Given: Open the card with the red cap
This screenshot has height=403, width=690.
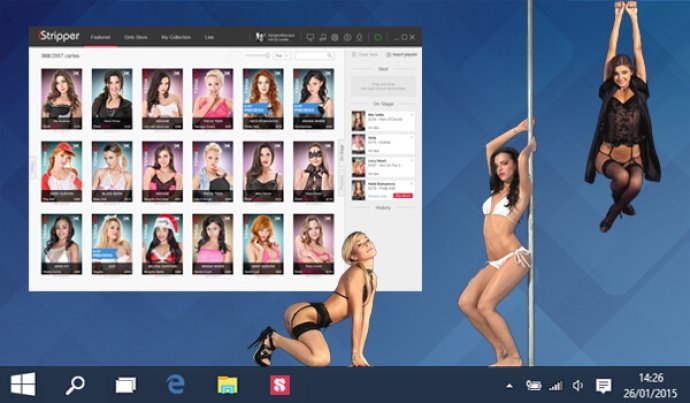Looking at the screenshot, I should click(62, 172).
